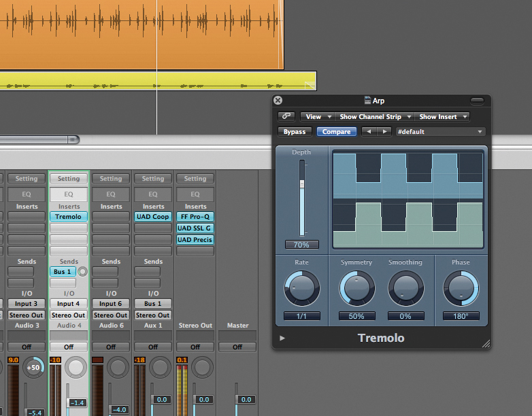Click the orange audio region in arrange
Screen dimensions: 532x416
click(142, 34)
